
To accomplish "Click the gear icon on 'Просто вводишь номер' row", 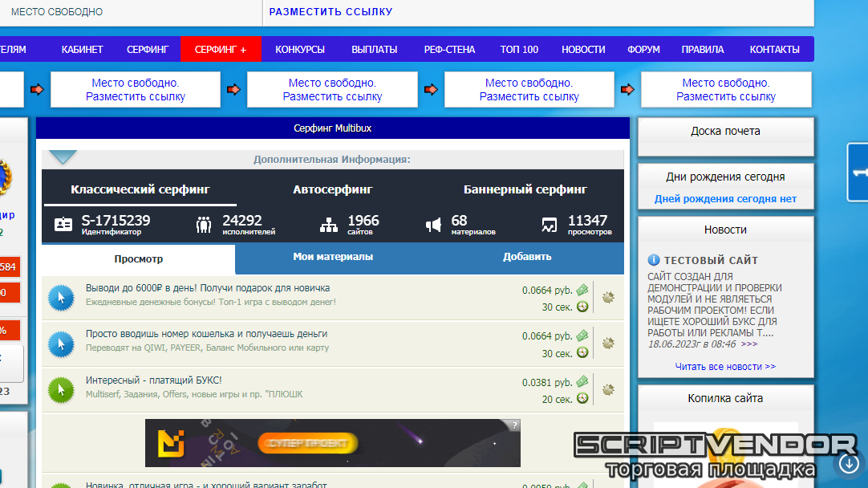I will point(608,344).
